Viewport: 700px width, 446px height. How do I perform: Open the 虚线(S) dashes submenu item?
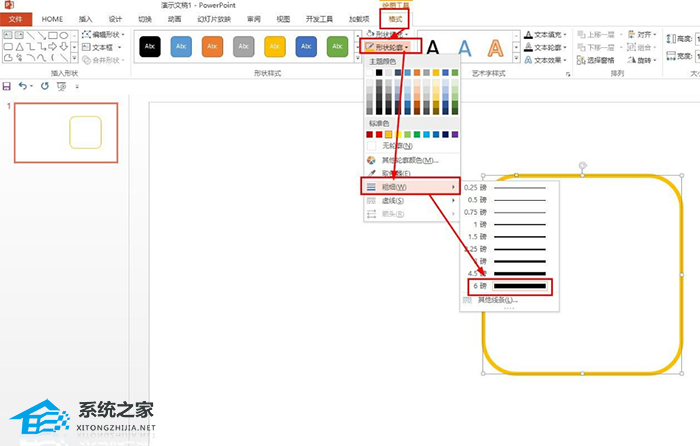[x=410, y=201]
